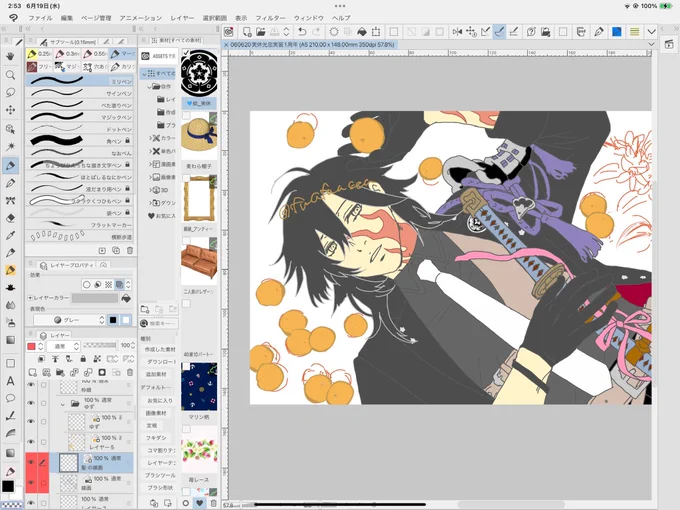The width and height of the screenshot is (680, 510).
Task: Click the duplicate sub tool icon
Action: click(x=116, y=251)
